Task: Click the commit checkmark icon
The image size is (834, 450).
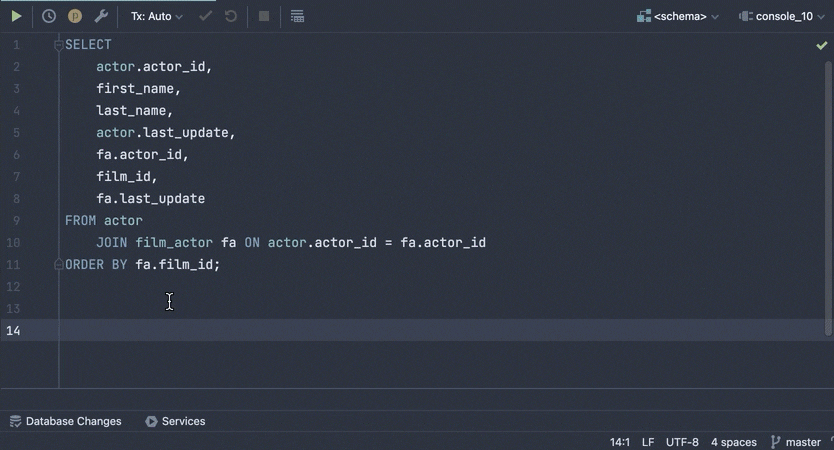Action: point(205,16)
